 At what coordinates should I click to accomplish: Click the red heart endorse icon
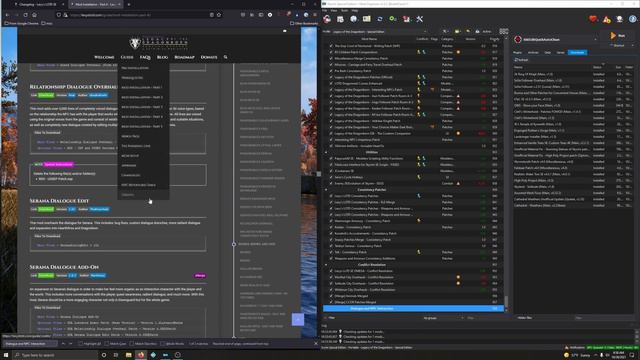593,19
